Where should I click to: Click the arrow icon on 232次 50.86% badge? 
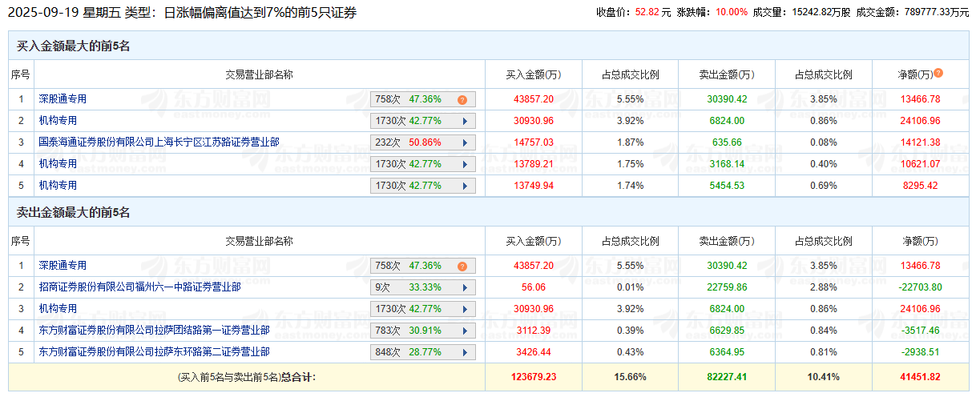click(465, 143)
